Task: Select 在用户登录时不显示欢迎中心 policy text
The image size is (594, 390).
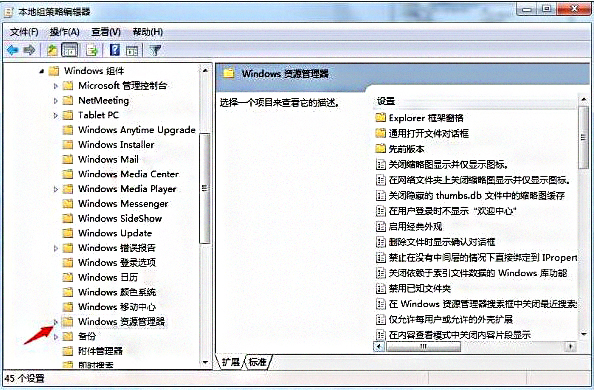Action: click(x=453, y=211)
